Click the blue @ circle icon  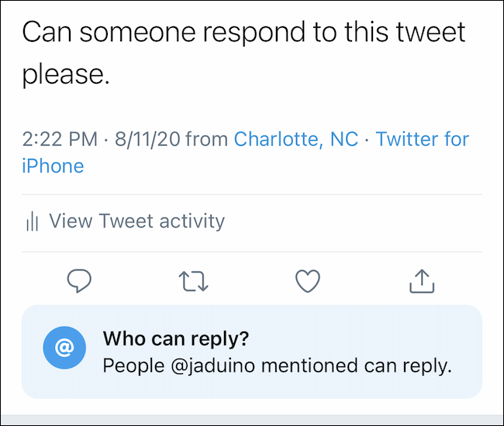[64, 350]
